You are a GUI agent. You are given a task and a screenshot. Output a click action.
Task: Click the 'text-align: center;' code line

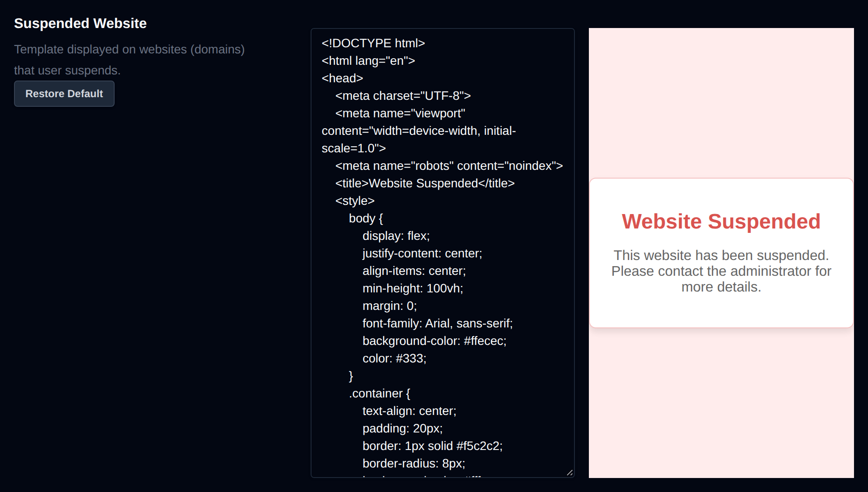[409, 411]
